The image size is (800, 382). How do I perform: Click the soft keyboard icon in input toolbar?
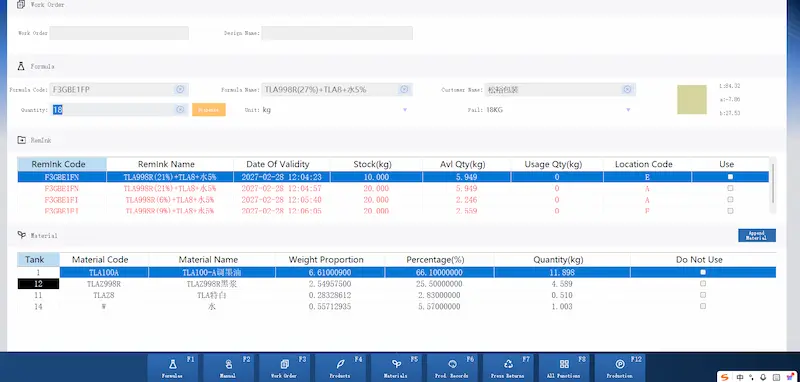click(776, 377)
